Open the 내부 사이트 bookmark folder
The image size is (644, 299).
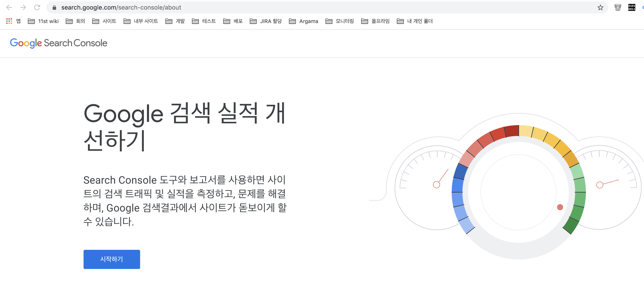click(x=141, y=21)
